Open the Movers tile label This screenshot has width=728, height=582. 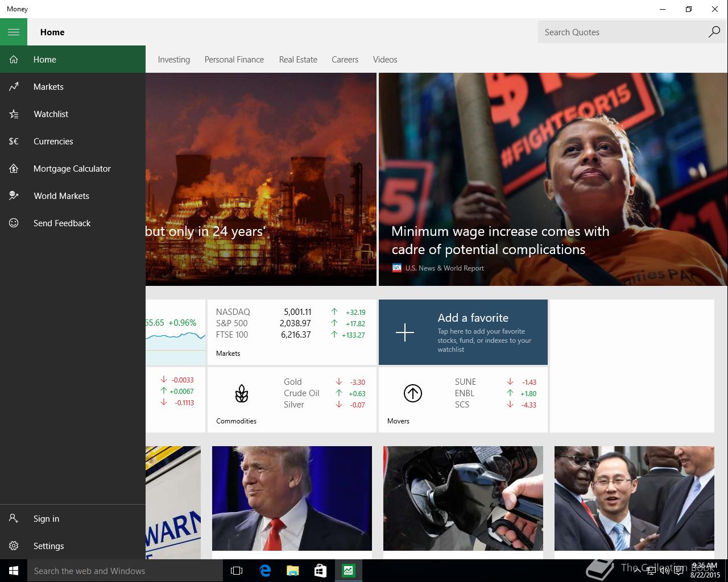pos(398,421)
